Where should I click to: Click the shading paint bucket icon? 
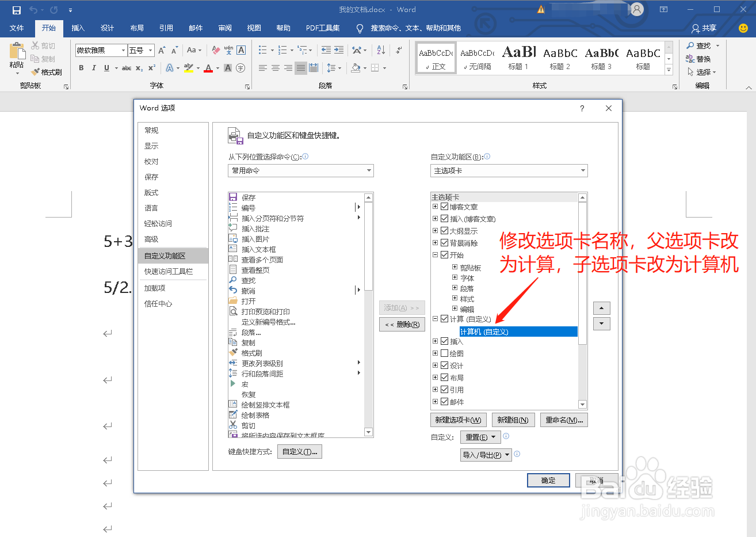[x=356, y=68]
